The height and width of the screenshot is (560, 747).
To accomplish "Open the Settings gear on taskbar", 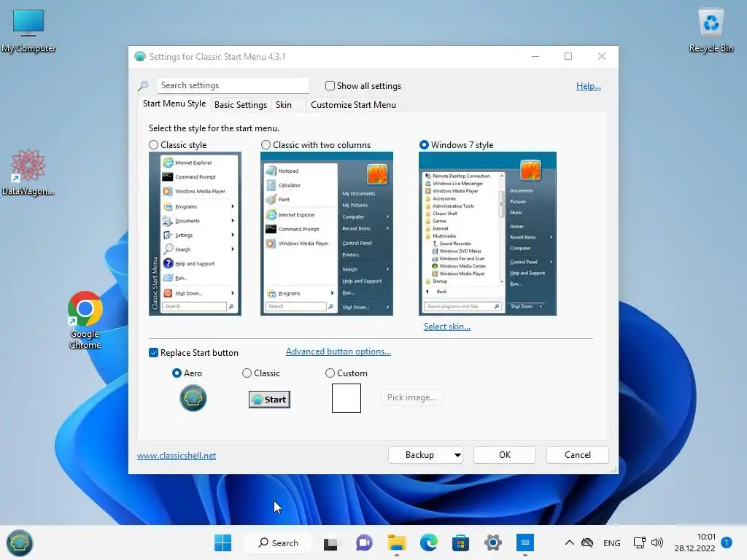I will pos(492,542).
